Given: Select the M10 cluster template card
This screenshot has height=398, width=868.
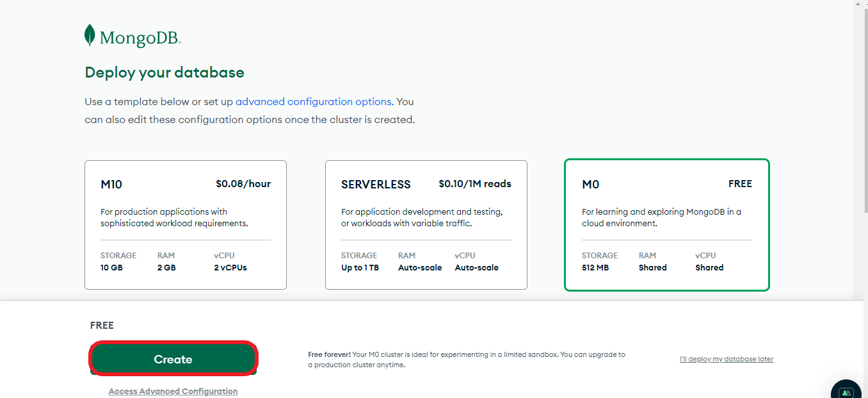Looking at the screenshot, I should click(186, 225).
